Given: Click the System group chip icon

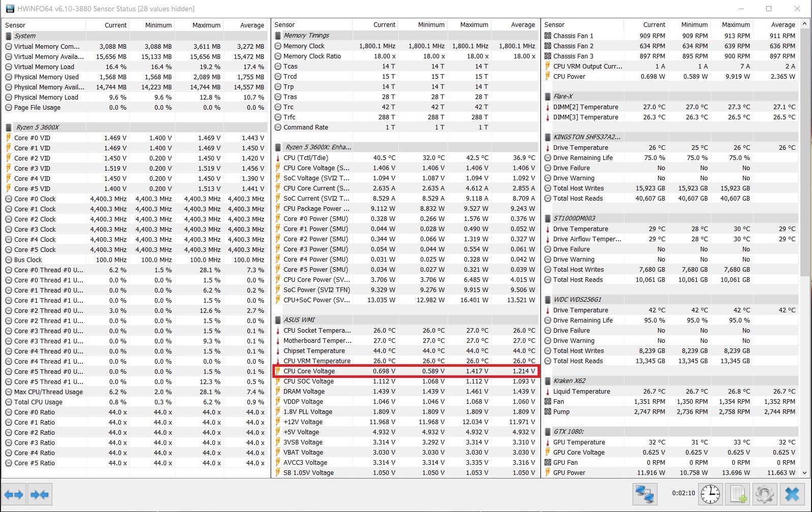Looking at the screenshot, I should tap(9, 36).
